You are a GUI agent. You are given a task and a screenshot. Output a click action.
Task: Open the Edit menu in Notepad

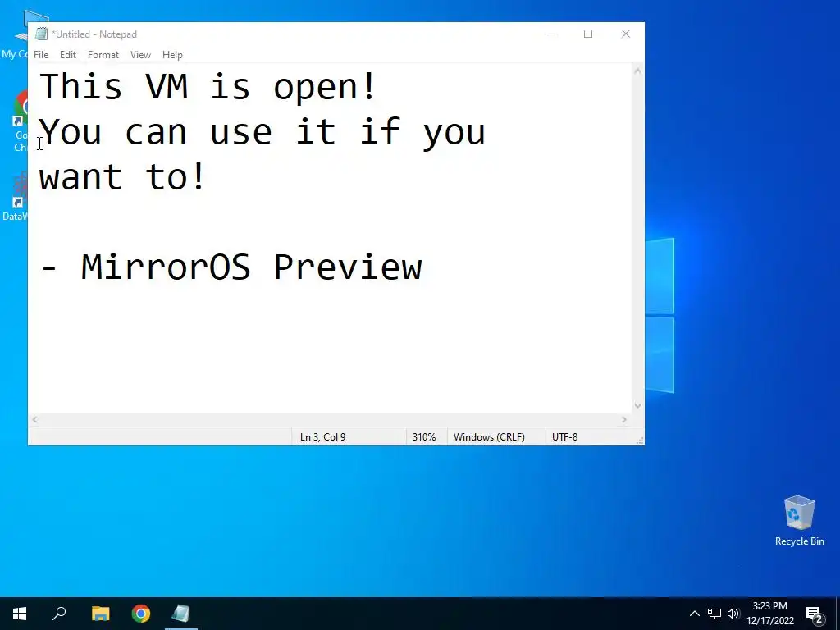click(67, 55)
